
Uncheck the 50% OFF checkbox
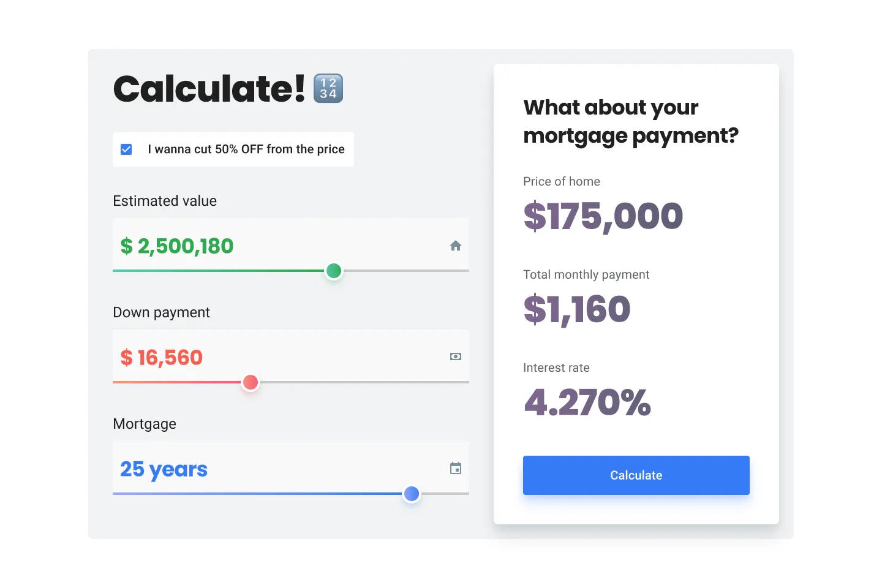pyautogui.click(x=126, y=149)
